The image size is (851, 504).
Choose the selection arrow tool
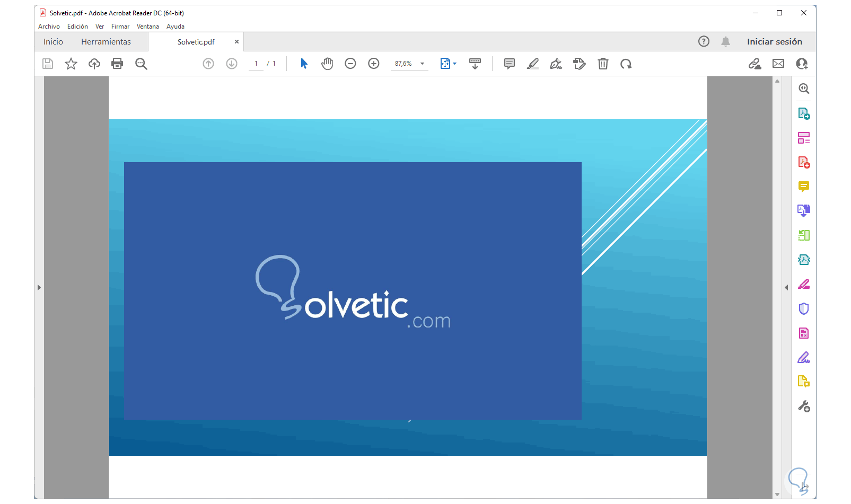304,64
